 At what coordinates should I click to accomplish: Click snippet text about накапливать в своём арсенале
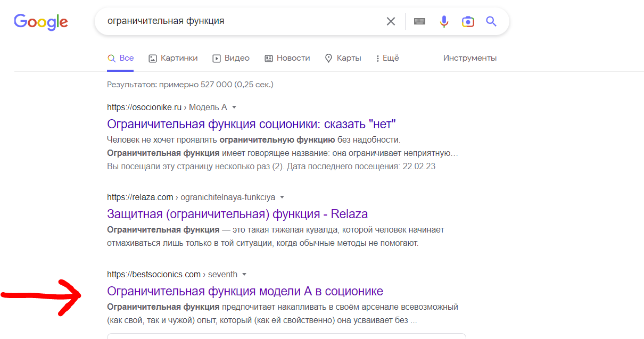pyautogui.click(x=283, y=314)
